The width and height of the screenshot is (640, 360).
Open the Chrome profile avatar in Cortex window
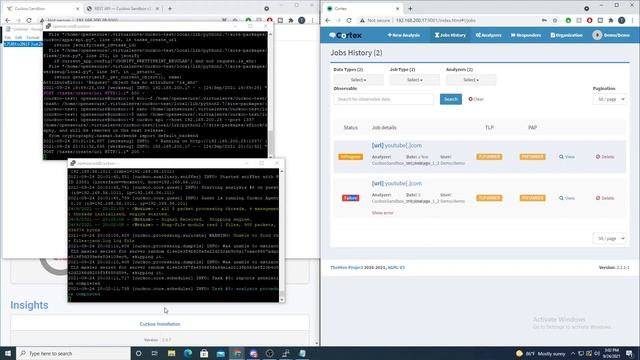tap(622, 20)
